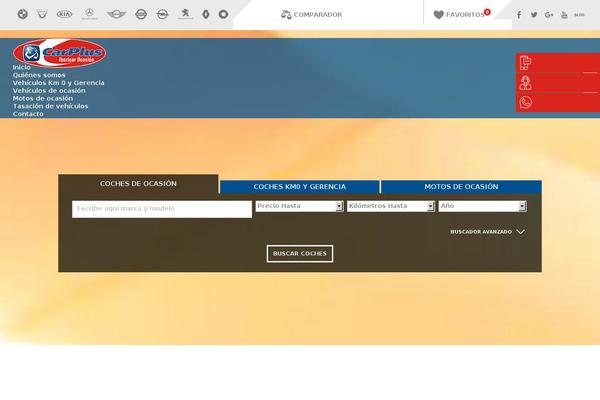The width and height of the screenshot is (600, 400).
Task: Open the Favoritos link
Action: pos(465,15)
